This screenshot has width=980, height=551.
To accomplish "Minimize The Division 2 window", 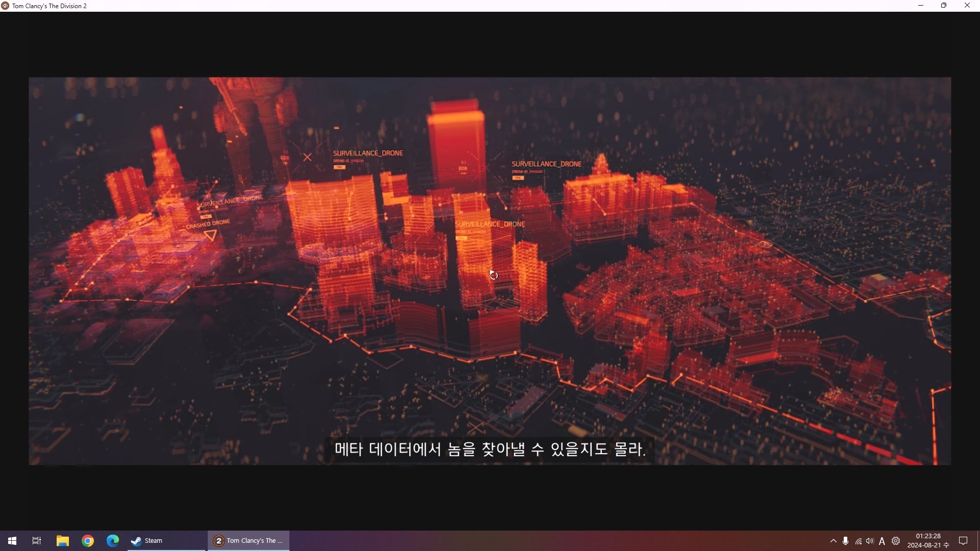I will click(921, 6).
